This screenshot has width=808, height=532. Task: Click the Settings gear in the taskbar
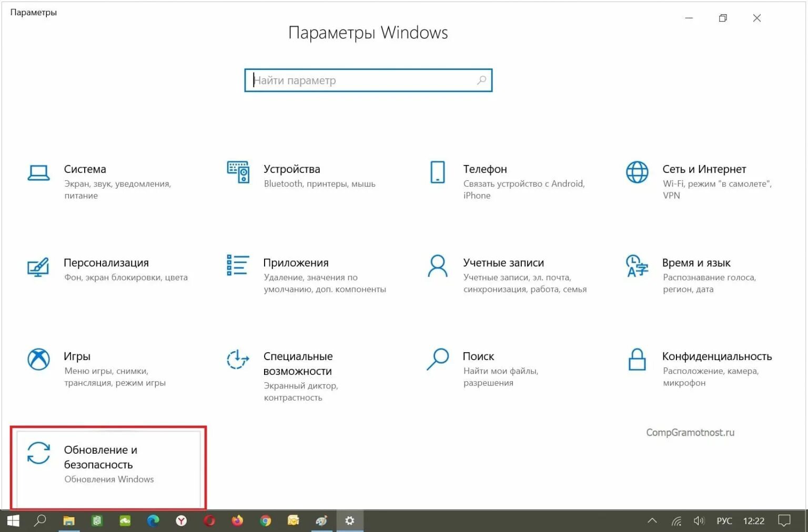pyautogui.click(x=350, y=521)
